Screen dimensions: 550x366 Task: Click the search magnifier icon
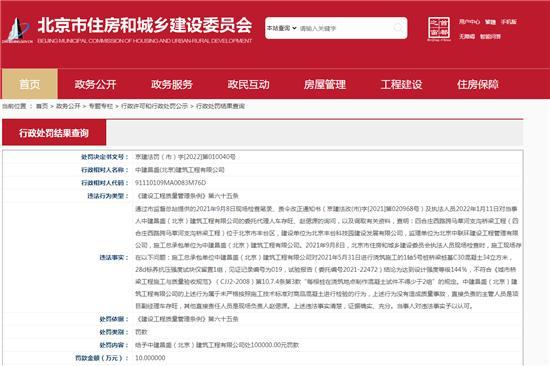[x=398, y=28]
